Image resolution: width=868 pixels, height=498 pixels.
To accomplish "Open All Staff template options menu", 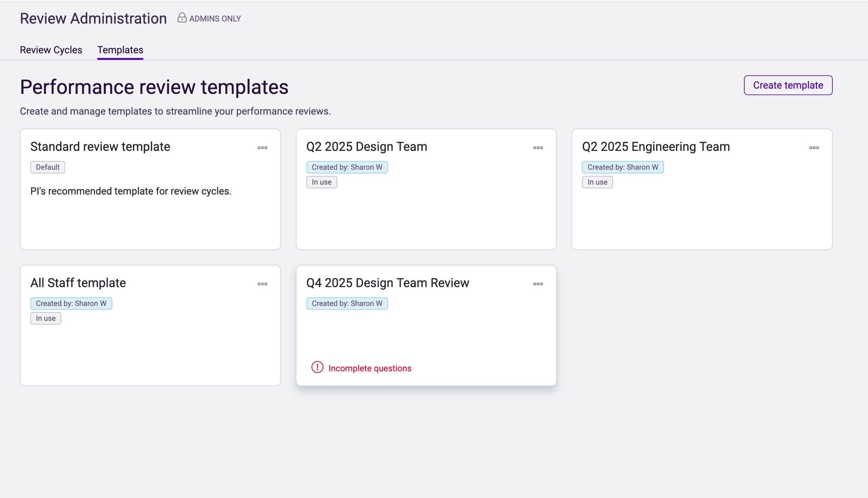I will pos(262,284).
